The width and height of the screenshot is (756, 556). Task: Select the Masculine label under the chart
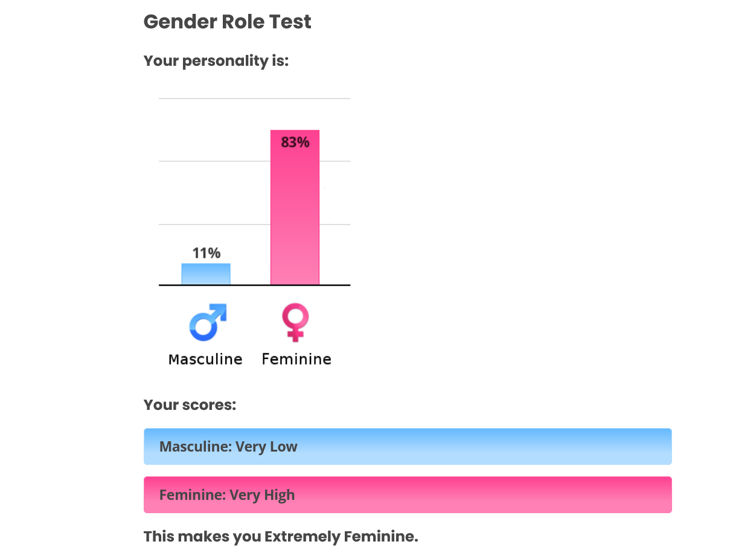tap(205, 359)
